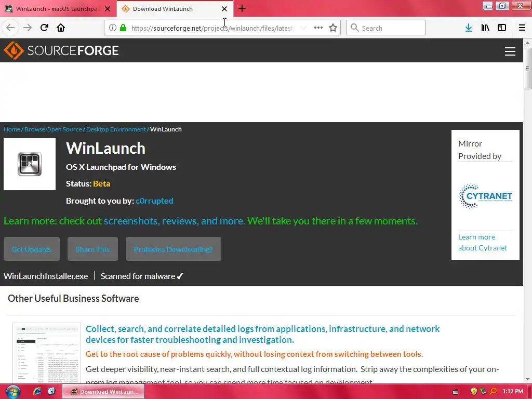
Task: Open the Firefox Downloads arrow panel
Action: tap(469, 28)
